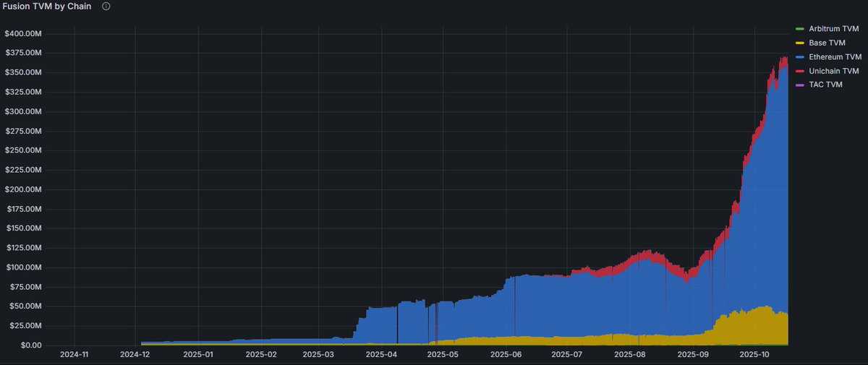Click the 2025-01 x-axis label
The width and height of the screenshot is (868, 365).
(198, 356)
